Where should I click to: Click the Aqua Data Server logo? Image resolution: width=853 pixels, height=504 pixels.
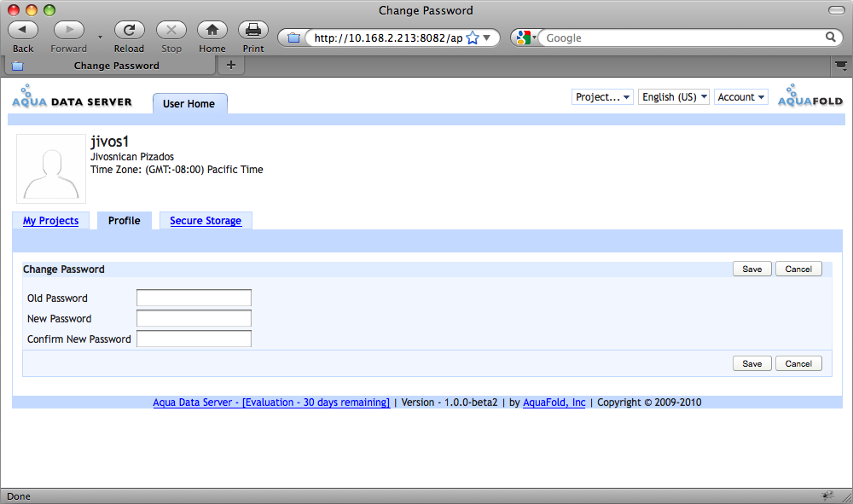coord(72,96)
